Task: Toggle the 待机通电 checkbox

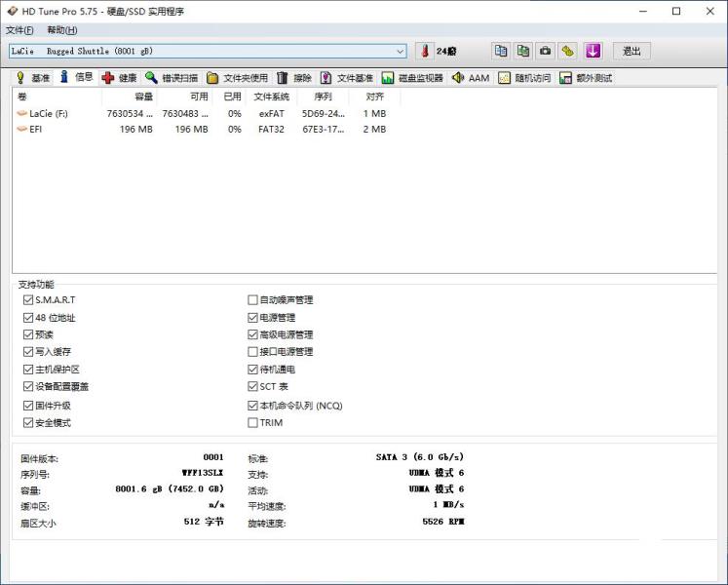Action: point(252,370)
